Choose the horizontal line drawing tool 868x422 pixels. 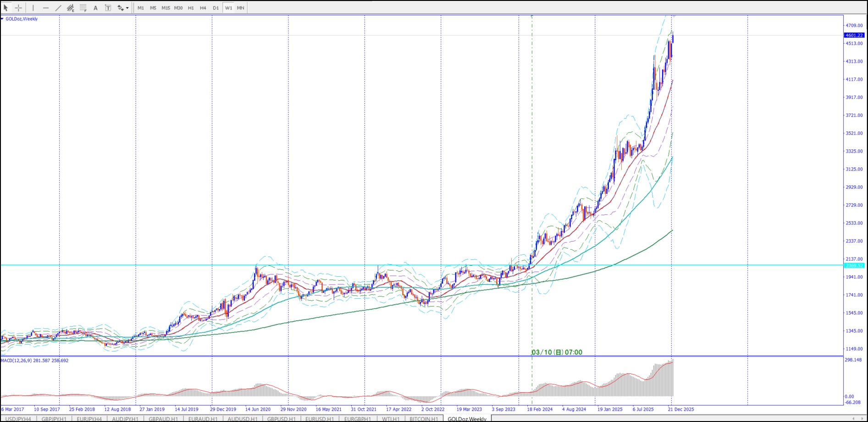(x=45, y=8)
